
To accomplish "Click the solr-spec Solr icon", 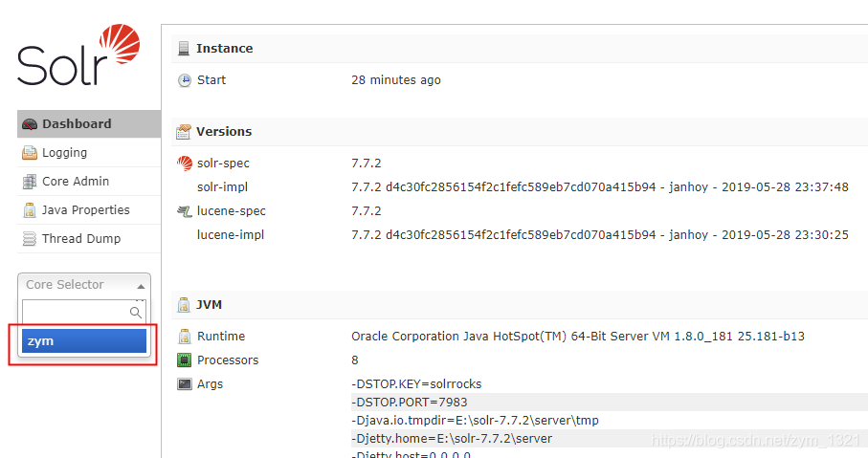I will coord(185,164).
